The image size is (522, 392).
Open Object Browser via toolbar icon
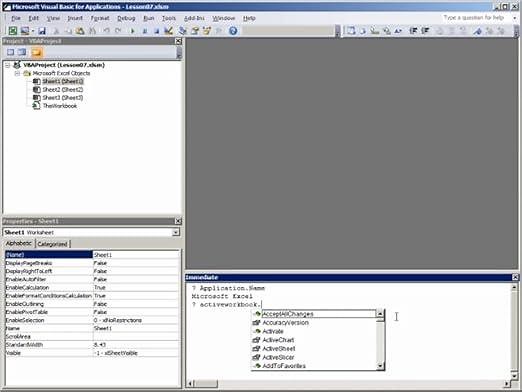click(x=207, y=31)
